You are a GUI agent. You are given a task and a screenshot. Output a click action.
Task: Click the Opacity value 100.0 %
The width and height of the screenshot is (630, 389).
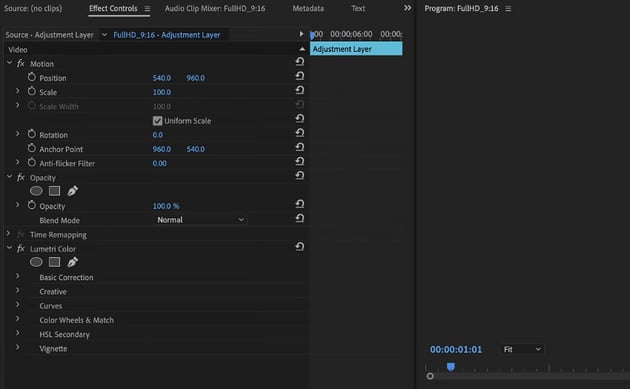click(x=166, y=206)
